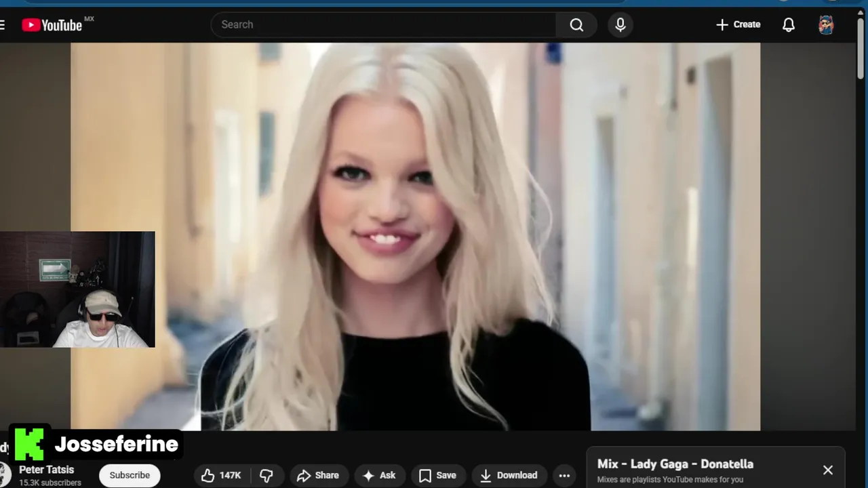This screenshot has height=488, width=868.
Task: Click the webcam overlay thumbnail
Action: click(77, 289)
